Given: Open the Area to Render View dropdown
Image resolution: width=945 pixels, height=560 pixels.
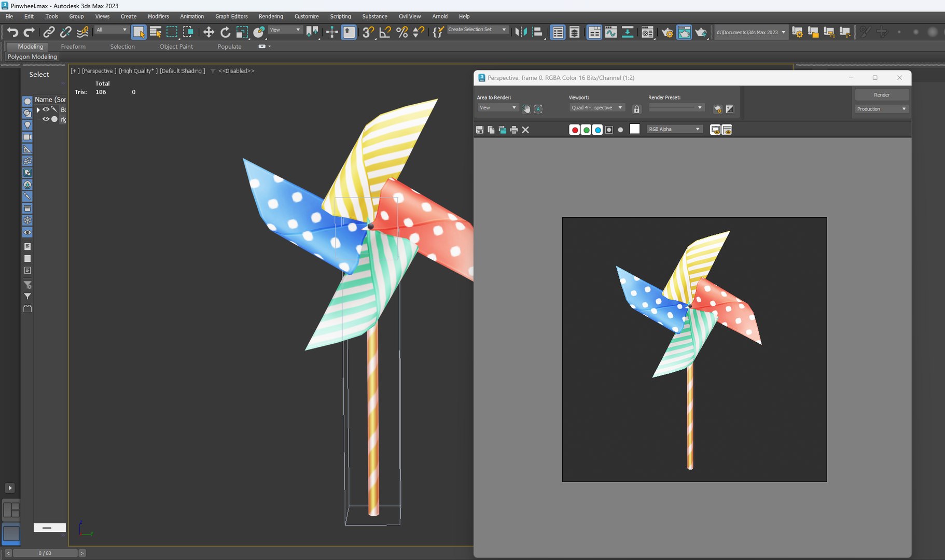Looking at the screenshot, I should pyautogui.click(x=497, y=108).
